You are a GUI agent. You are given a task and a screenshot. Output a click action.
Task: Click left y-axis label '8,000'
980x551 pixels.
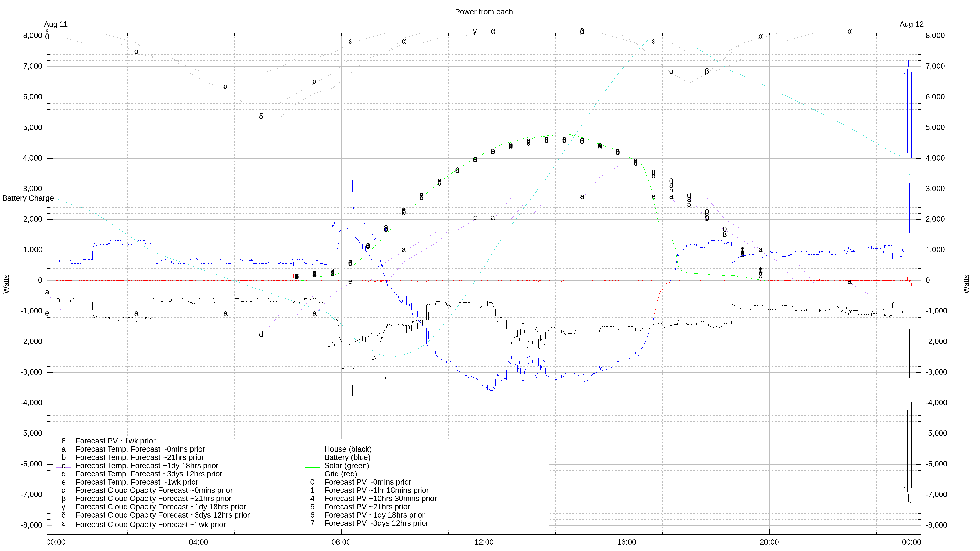point(33,36)
